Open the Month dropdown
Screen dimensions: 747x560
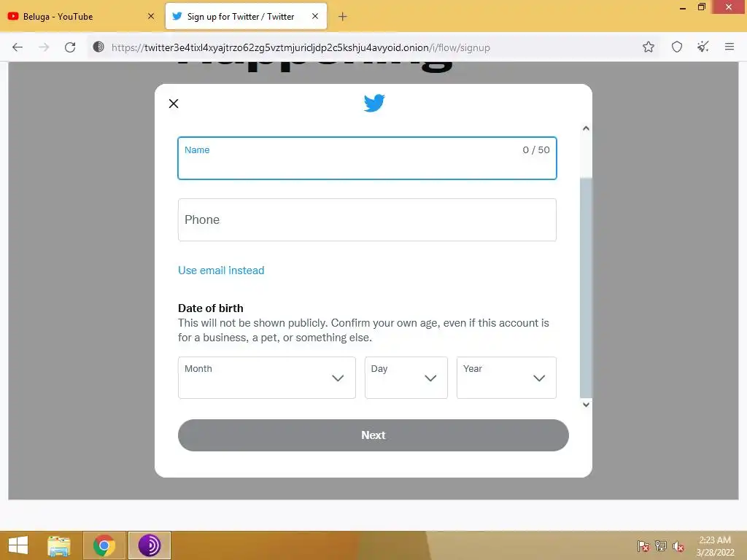coord(267,378)
